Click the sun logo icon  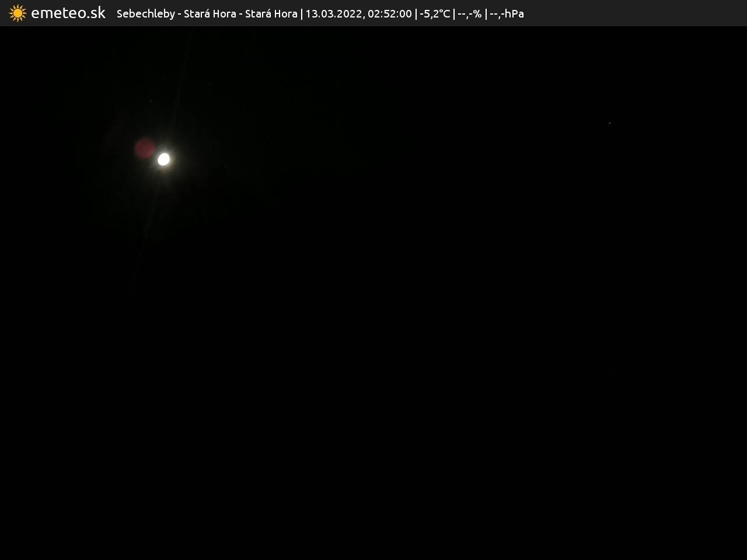pos(18,13)
